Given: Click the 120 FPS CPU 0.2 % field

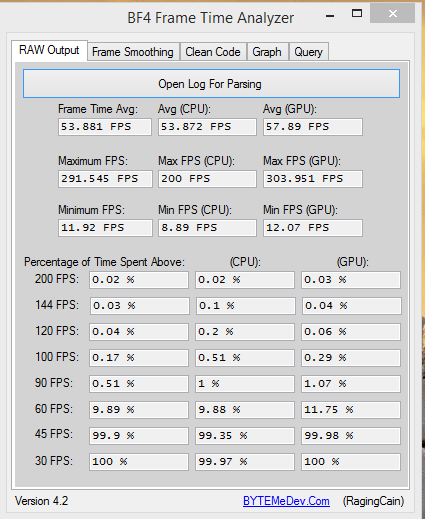Looking at the screenshot, I should pyautogui.click(x=245, y=332).
